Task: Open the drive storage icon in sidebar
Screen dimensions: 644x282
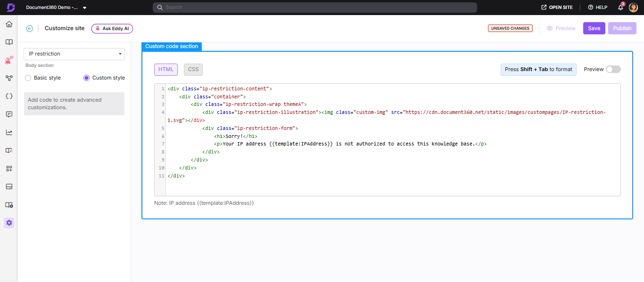Action: (9, 186)
